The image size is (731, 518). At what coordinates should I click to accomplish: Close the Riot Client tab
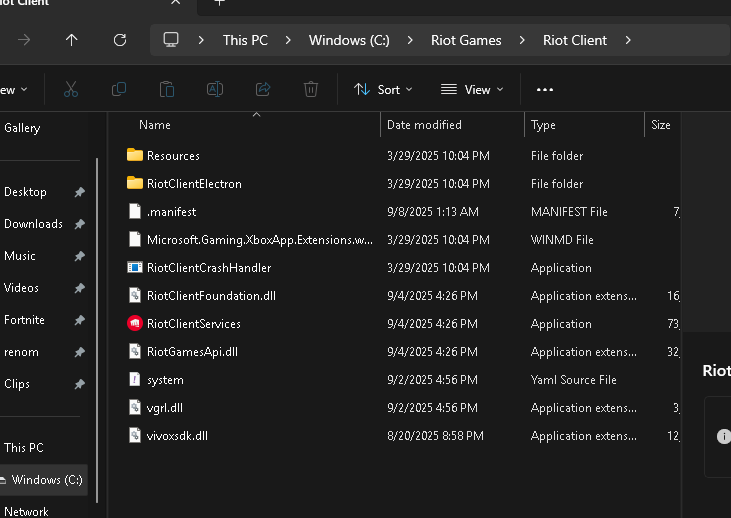(175, 2)
